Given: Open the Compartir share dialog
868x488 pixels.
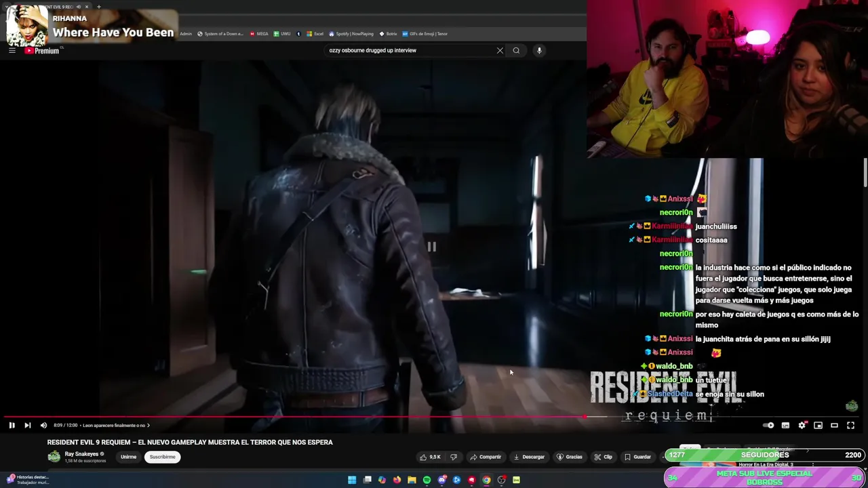Looking at the screenshot, I should click(486, 457).
